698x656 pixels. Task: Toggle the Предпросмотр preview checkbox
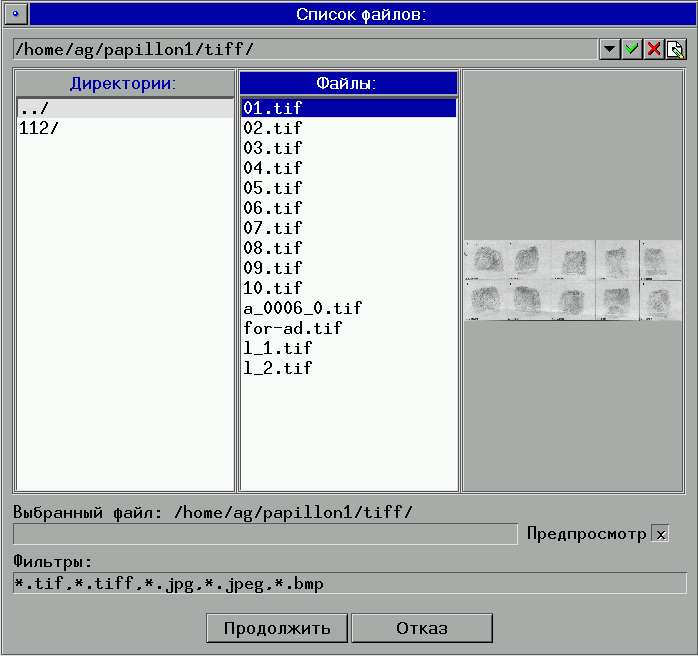click(x=661, y=534)
